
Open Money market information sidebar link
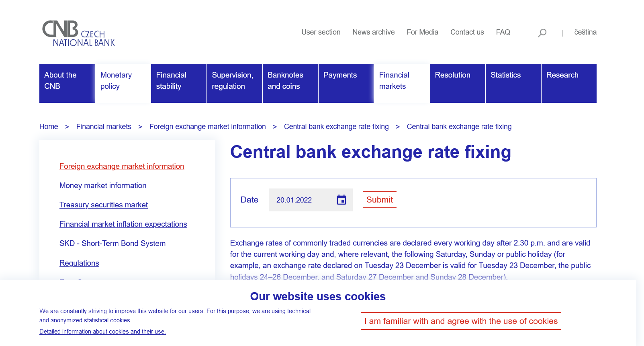tap(103, 186)
